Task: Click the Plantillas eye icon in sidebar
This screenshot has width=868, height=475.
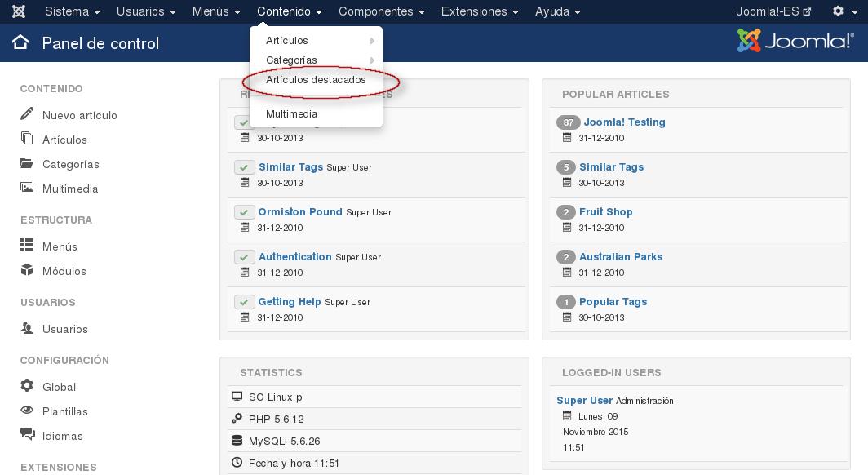Action: point(27,411)
